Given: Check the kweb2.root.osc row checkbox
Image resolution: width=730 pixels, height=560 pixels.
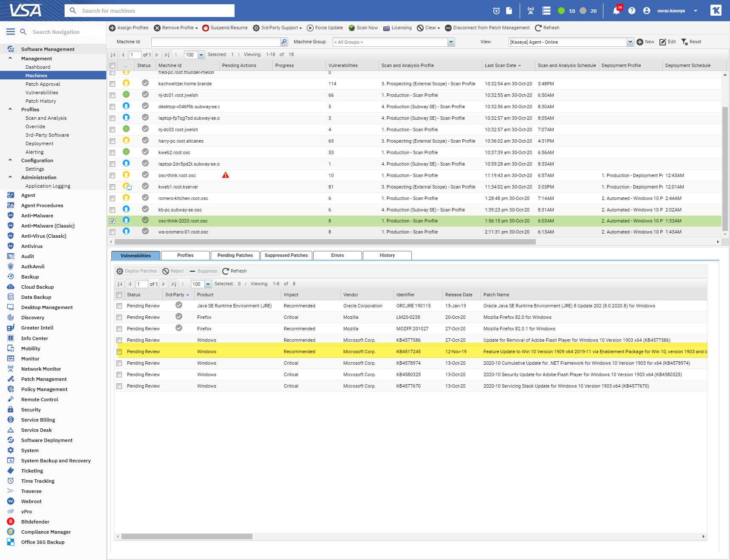Looking at the screenshot, I should click(x=113, y=152).
